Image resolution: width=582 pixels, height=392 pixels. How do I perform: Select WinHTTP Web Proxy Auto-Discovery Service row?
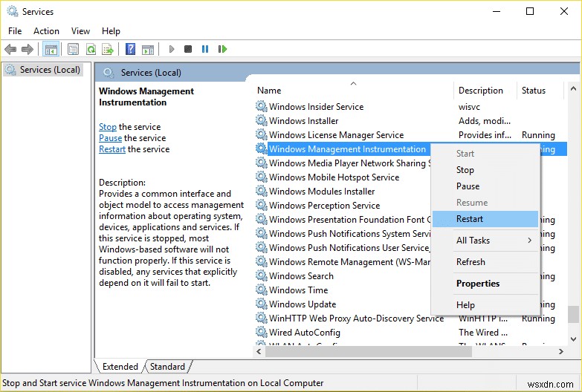[x=410, y=318]
